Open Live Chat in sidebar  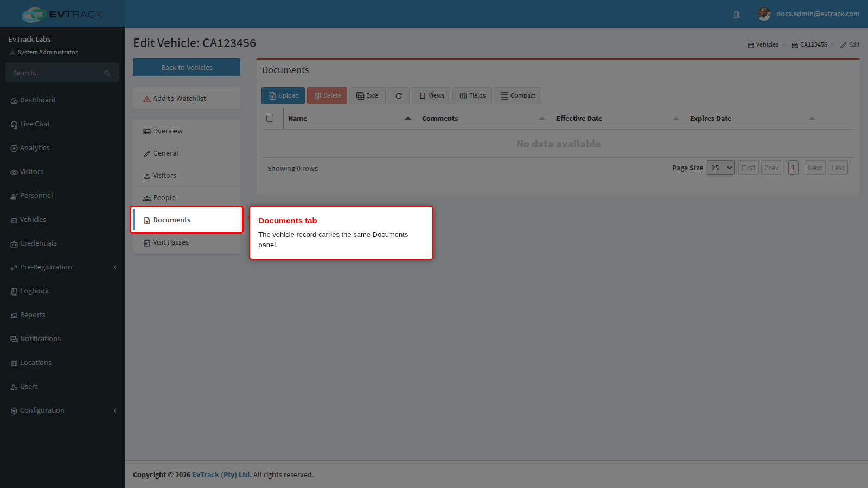click(62, 124)
